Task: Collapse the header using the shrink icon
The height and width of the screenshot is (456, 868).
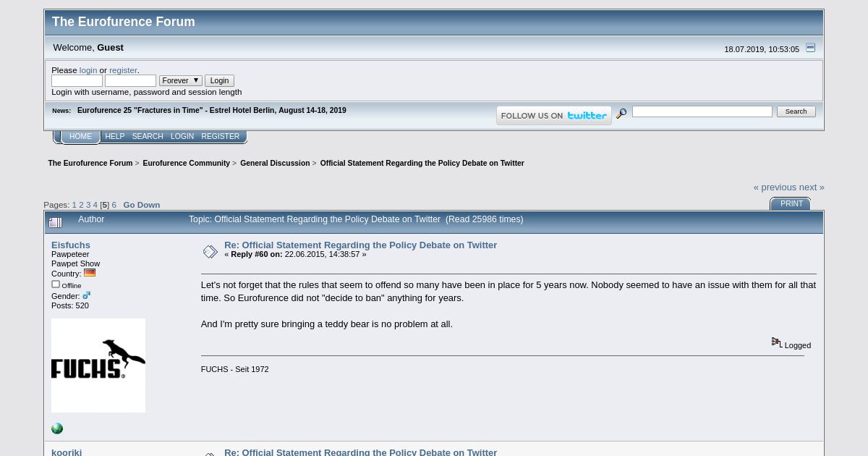Action: coord(810,48)
